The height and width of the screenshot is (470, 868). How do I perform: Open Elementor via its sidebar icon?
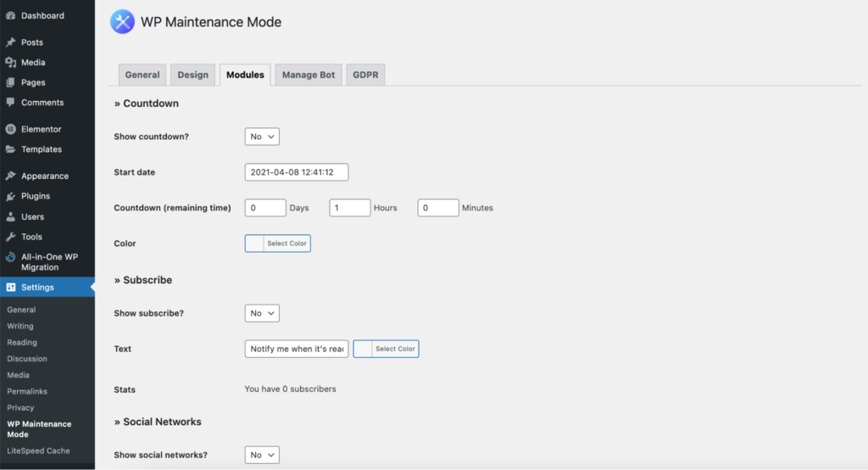click(x=10, y=130)
